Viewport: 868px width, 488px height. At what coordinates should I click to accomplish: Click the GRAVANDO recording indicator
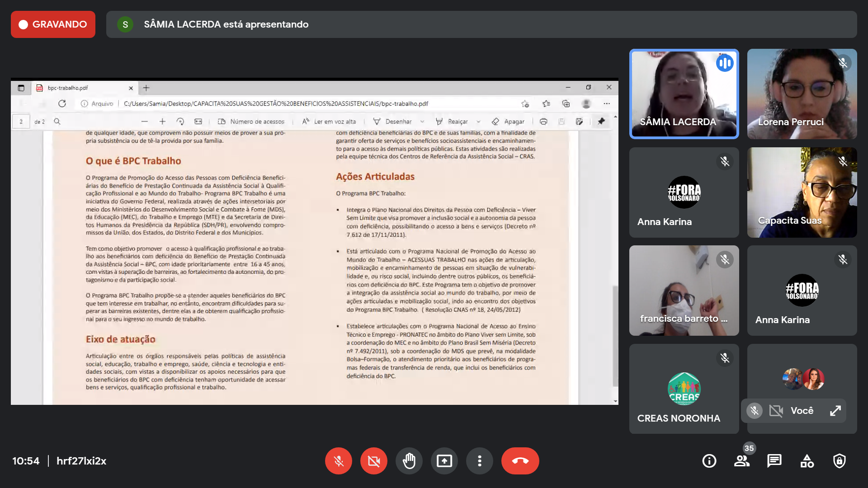[53, 24]
